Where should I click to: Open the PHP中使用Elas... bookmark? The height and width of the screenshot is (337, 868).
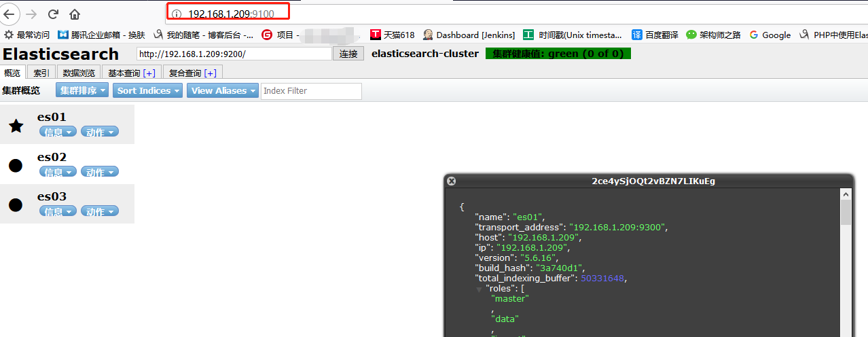[833, 35]
